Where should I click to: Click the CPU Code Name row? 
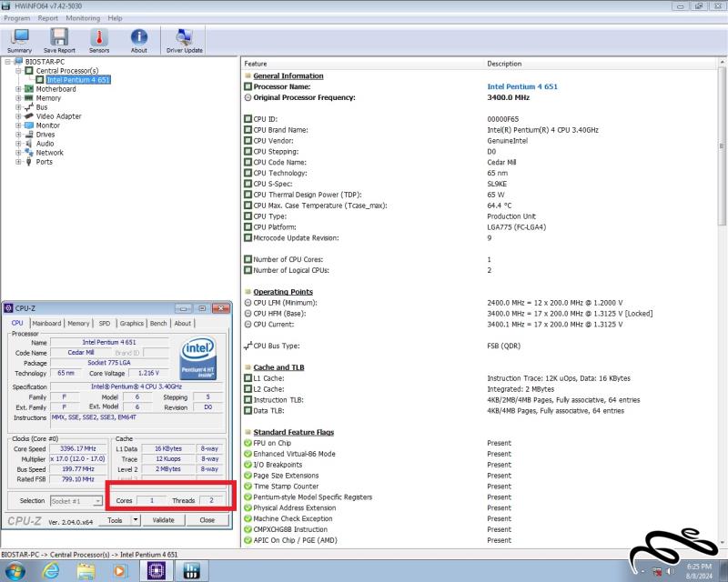click(479, 162)
